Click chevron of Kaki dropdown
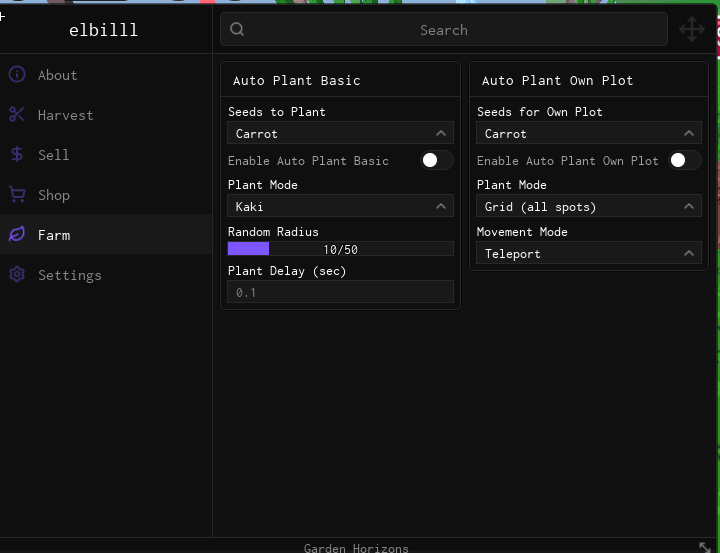Viewport: 720px width, 553px height. point(441,206)
